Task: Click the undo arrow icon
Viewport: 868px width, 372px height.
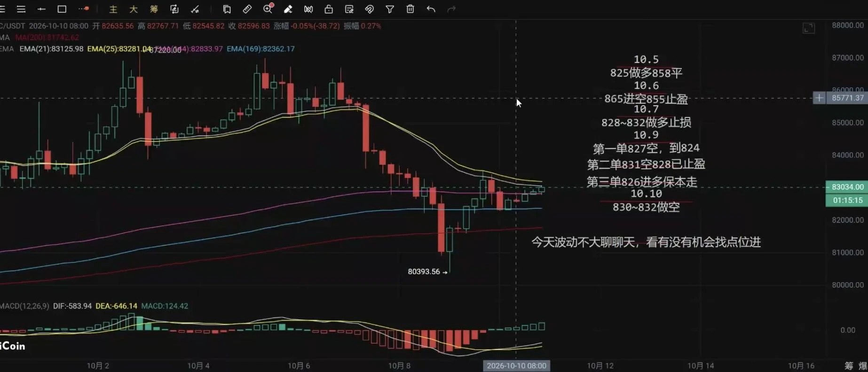Action: coord(431,9)
